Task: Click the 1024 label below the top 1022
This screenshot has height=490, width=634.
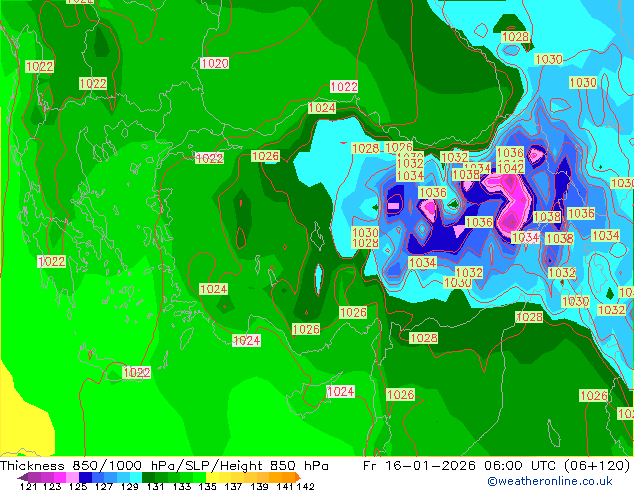Action: [x=322, y=108]
